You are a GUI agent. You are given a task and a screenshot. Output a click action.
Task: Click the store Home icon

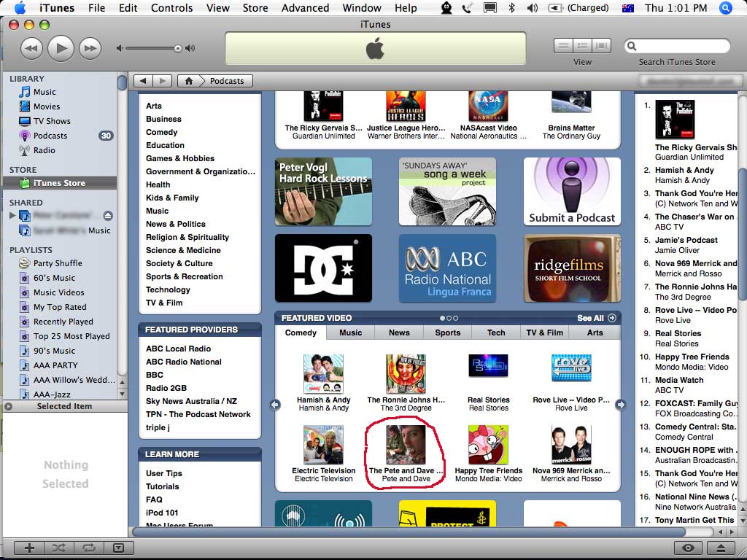point(189,81)
